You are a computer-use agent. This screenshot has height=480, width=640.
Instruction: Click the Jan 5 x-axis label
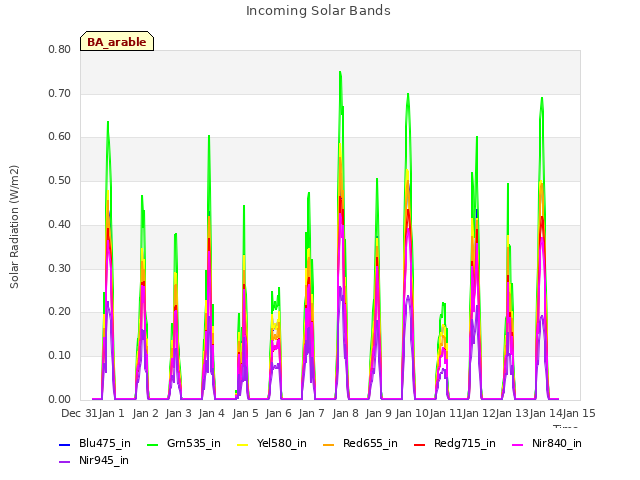click(245, 413)
